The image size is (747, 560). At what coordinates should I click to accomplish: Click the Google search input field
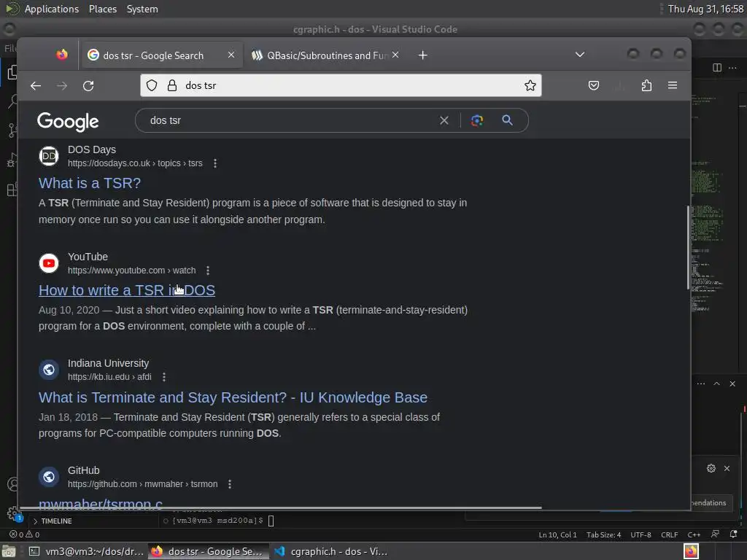click(290, 120)
